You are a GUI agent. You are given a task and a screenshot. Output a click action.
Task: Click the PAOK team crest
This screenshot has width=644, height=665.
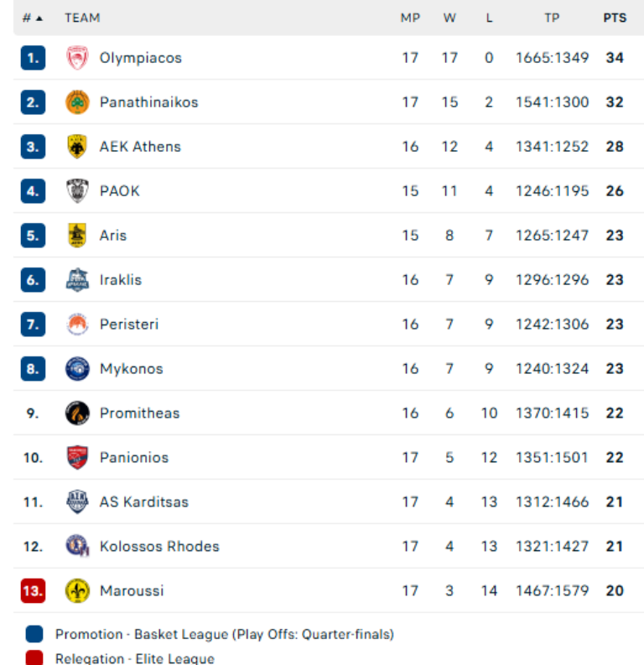click(x=77, y=191)
